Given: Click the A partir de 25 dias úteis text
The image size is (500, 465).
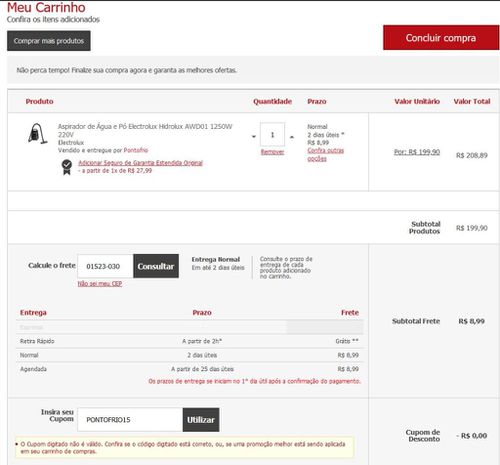Looking at the screenshot, I should coord(202,369).
